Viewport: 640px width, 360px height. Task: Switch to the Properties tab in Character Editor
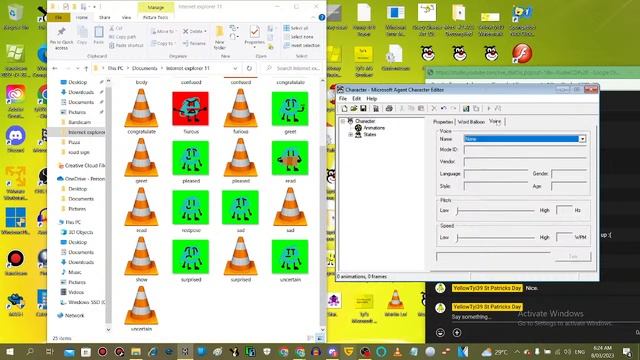pos(443,122)
